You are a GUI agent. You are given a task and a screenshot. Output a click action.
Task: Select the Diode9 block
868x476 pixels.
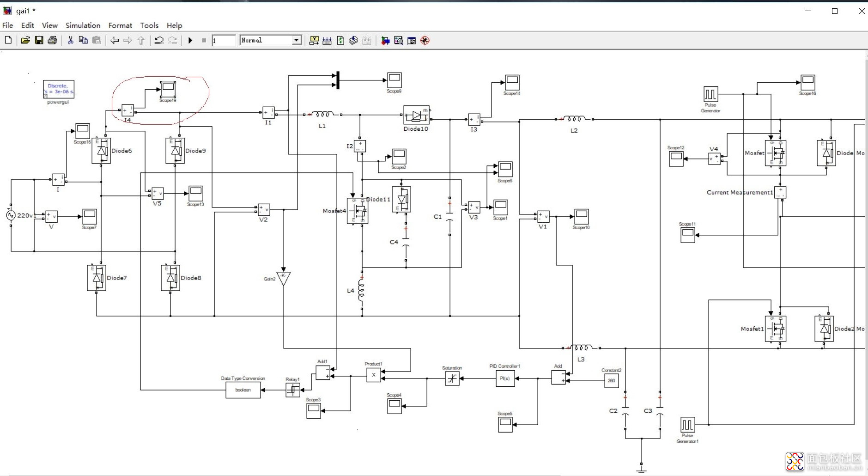coord(175,151)
